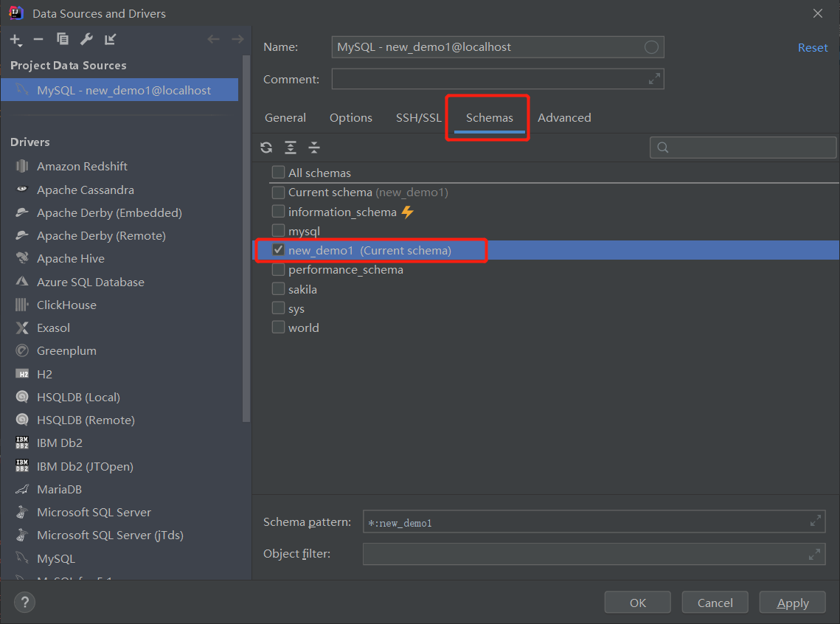Open the help question mark icon

pyautogui.click(x=24, y=603)
